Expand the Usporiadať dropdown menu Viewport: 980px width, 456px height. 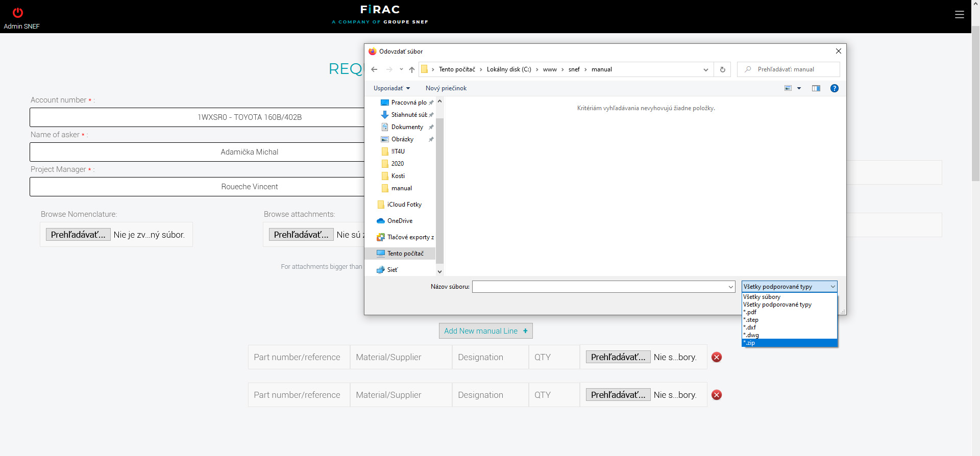(x=391, y=88)
